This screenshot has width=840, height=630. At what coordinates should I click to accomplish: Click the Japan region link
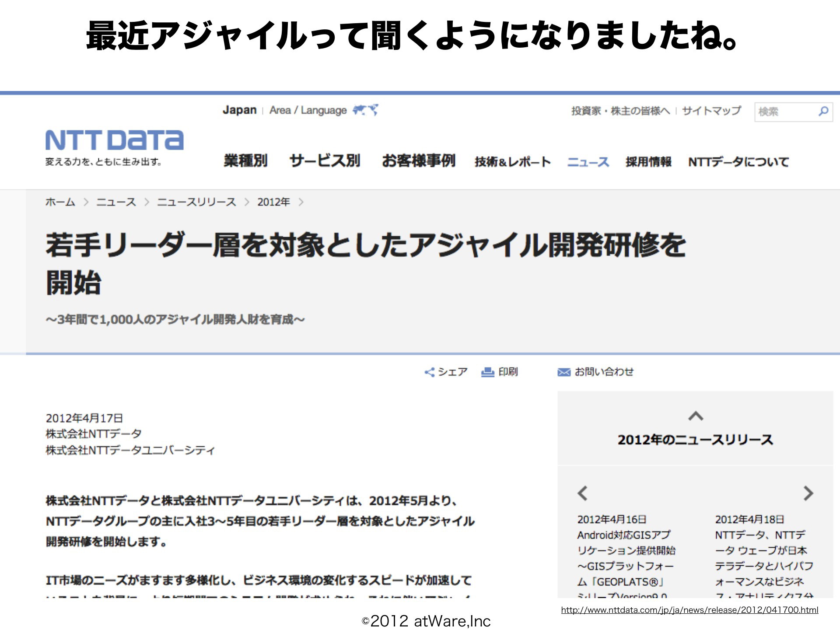click(x=239, y=110)
